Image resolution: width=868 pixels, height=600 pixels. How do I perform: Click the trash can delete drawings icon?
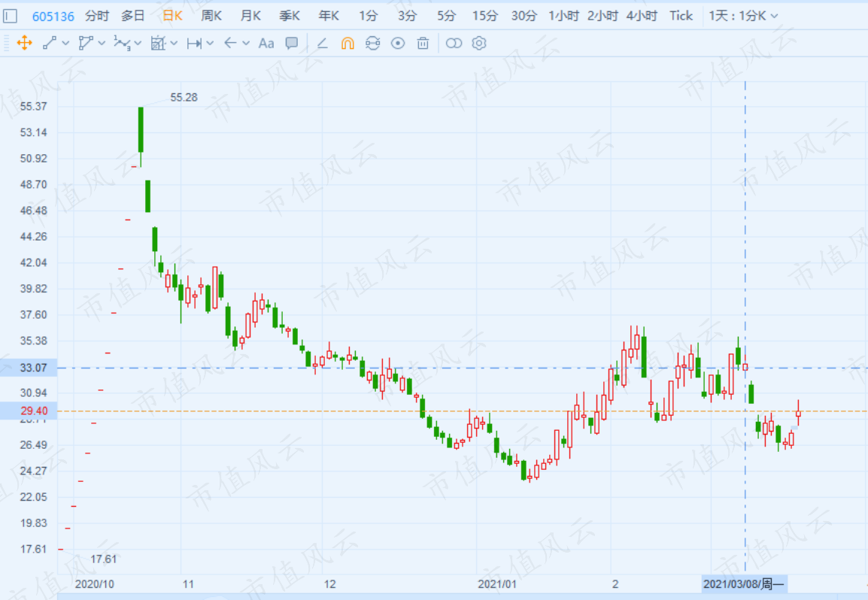pyautogui.click(x=423, y=43)
